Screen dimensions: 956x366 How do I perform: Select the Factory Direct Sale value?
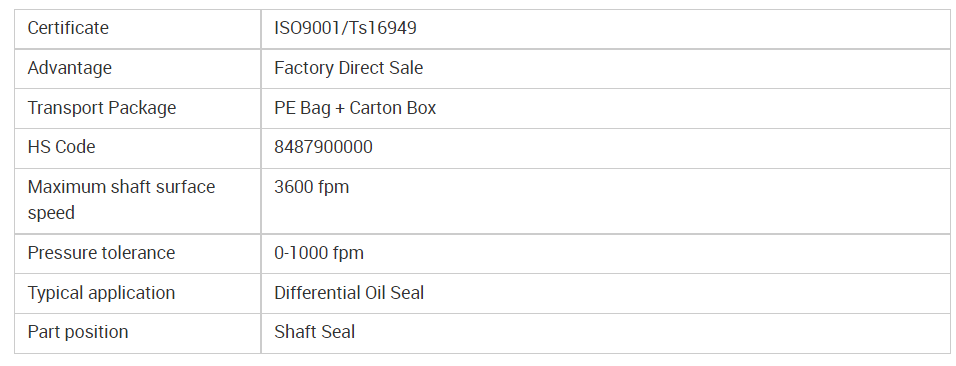point(348,68)
